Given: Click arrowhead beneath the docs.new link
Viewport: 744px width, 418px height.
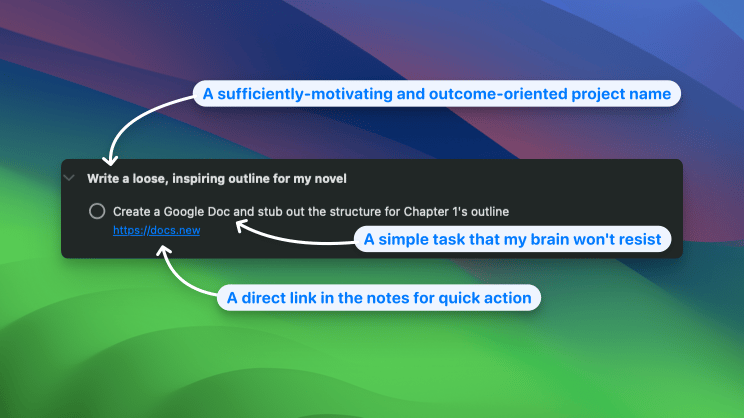Looking at the screenshot, I should point(163,247).
